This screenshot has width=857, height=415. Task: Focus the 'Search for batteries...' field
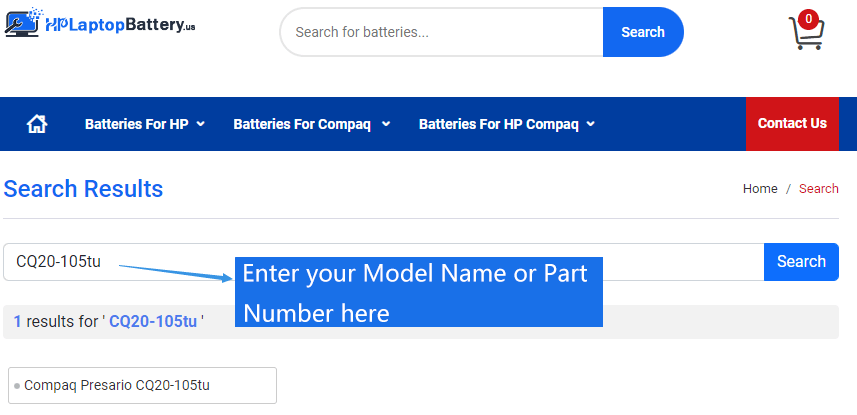pyautogui.click(x=441, y=32)
